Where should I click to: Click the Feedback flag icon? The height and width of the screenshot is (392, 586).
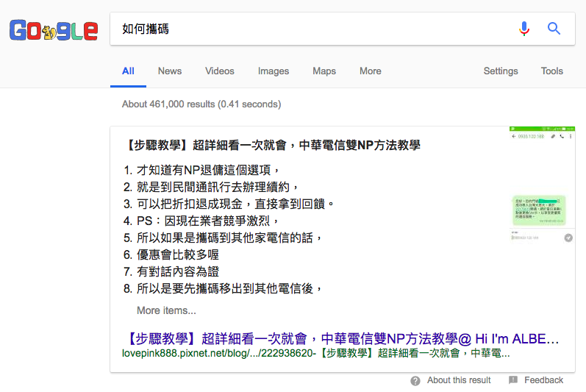[x=513, y=380]
